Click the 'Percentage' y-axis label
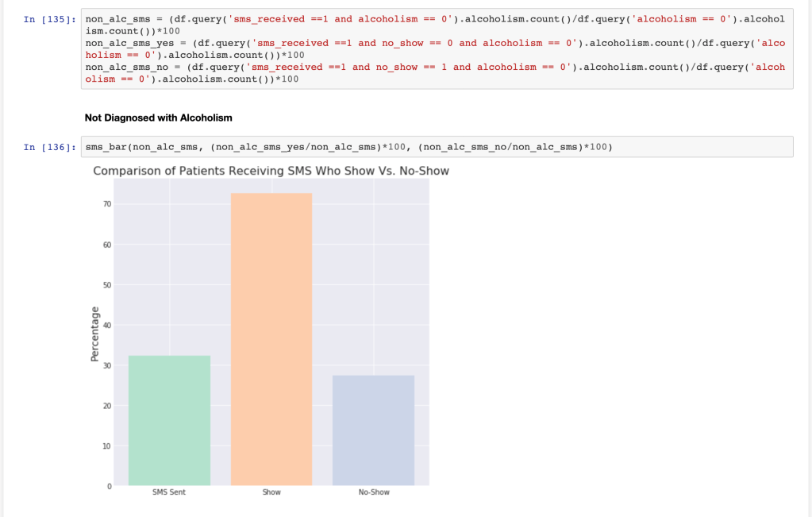Image resolution: width=812 pixels, height=517 pixels. pyautogui.click(x=94, y=334)
